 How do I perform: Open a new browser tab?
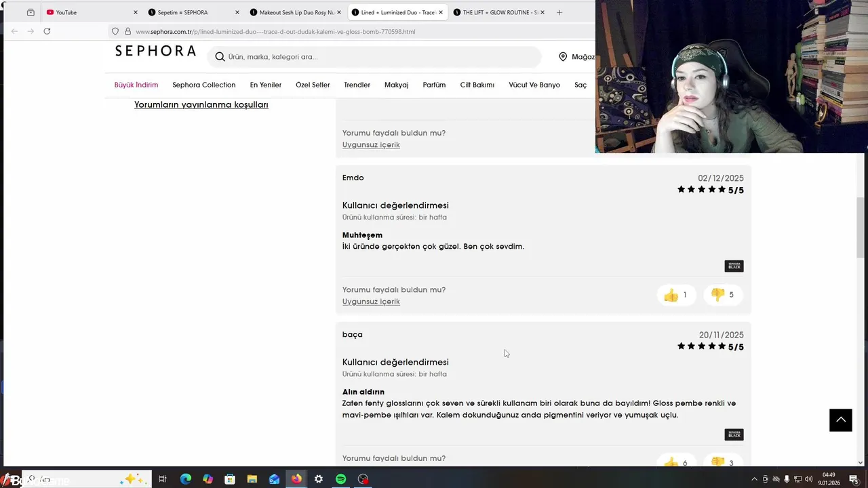pyautogui.click(x=559, y=12)
